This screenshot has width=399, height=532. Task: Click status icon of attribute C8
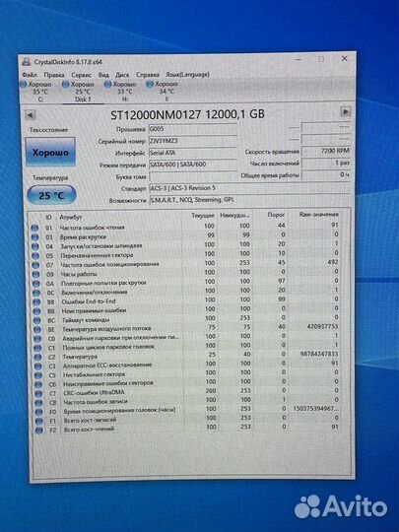point(39,403)
